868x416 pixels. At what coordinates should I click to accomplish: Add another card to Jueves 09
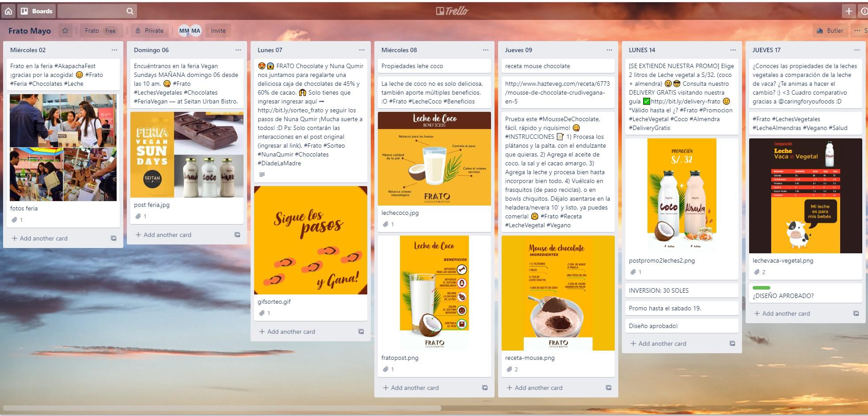click(x=535, y=388)
